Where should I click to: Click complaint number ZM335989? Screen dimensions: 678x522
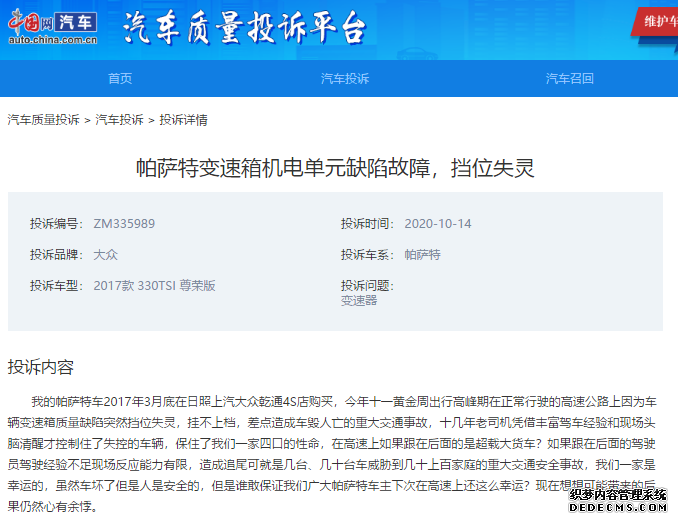point(124,224)
